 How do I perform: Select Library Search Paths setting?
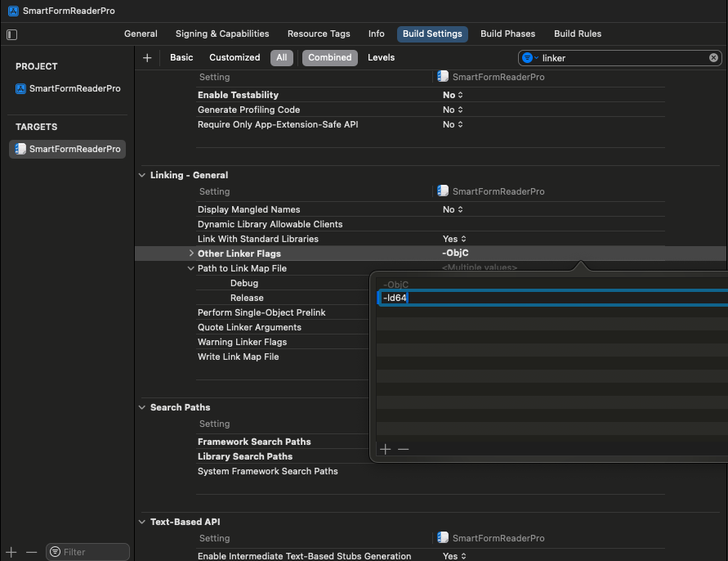[245, 456]
